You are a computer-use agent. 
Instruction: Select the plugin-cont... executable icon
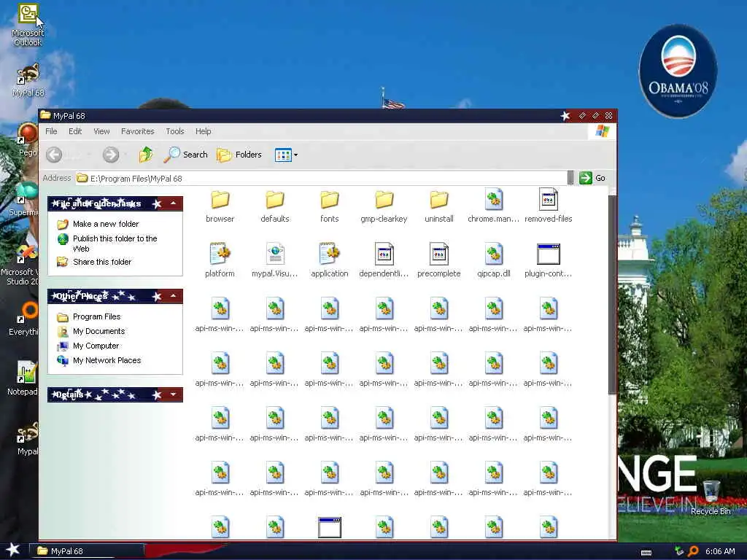point(549,254)
